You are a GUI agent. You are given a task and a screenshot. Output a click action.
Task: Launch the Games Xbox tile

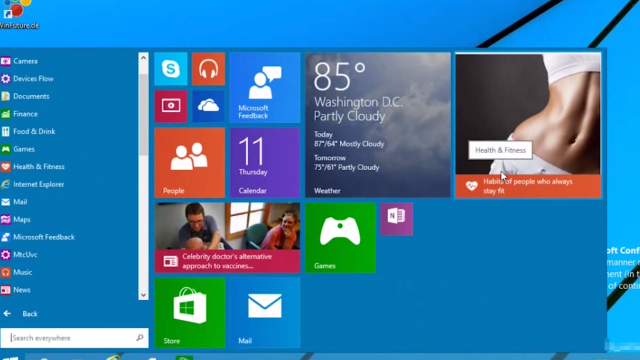pos(340,238)
